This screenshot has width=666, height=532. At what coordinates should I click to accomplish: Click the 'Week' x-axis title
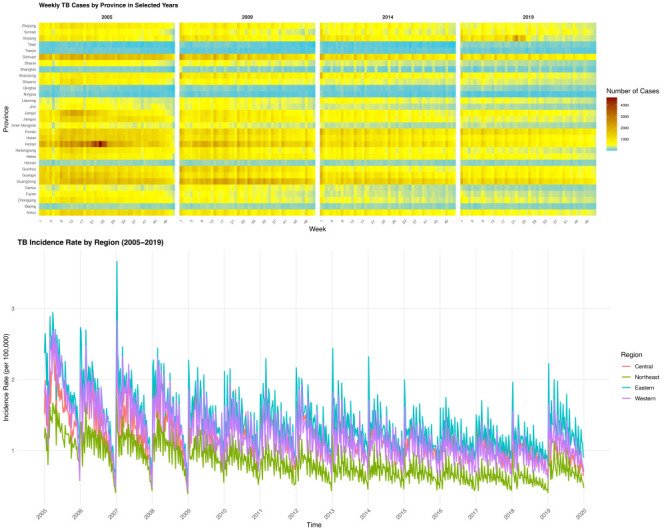click(x=317, y=229)
